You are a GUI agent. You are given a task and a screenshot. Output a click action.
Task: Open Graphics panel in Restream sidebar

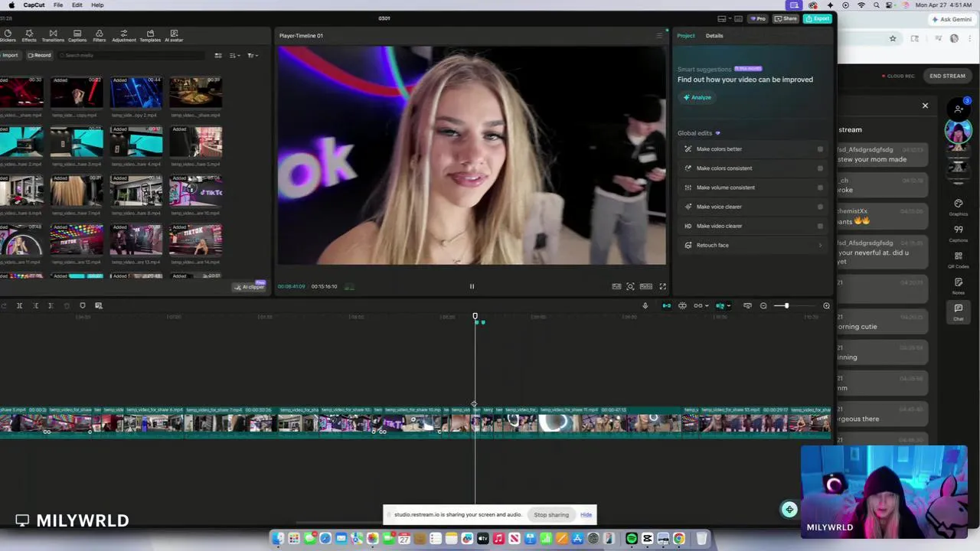pos(958,207)
